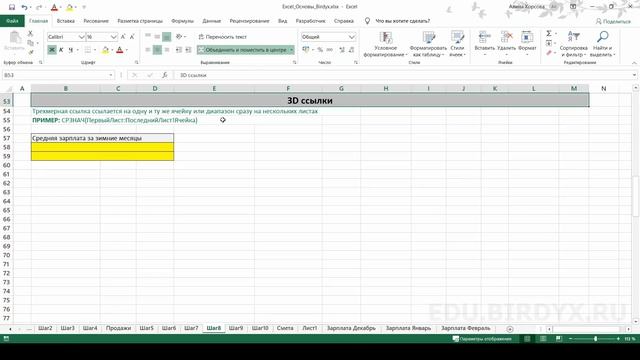640x360 pixels.
Task: Click the Поделиться share button
Action: pyautogui.click(x=613, y=21)
